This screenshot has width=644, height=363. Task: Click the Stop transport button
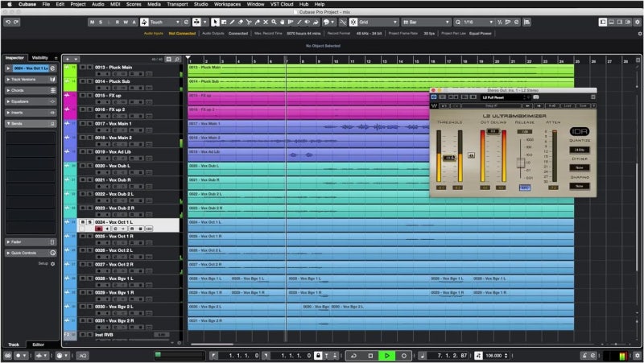tap(370, 356)
